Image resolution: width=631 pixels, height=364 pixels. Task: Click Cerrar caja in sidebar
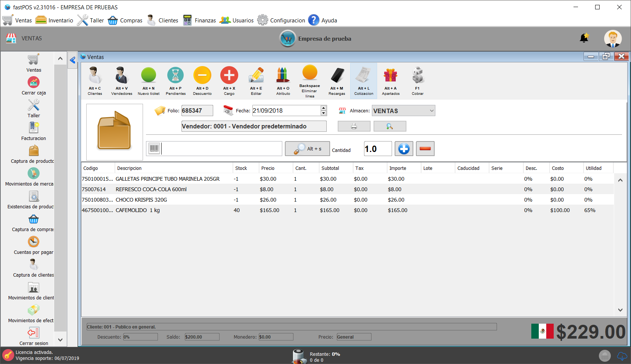[x=34, y=86]
